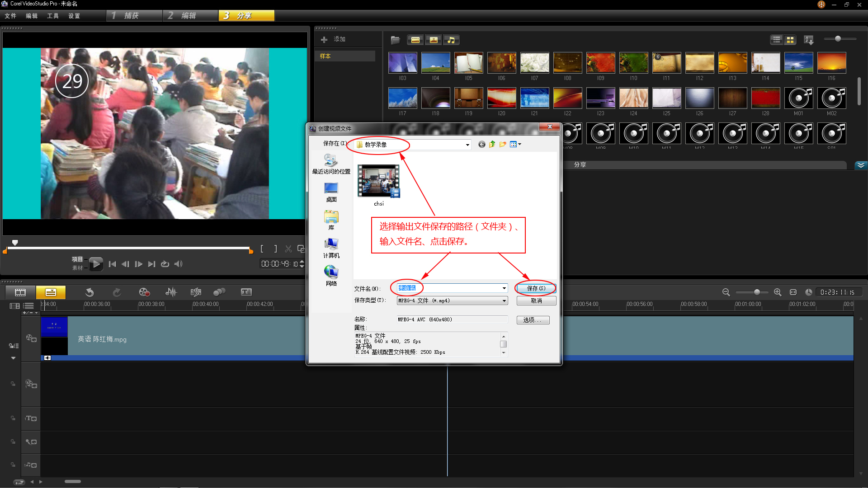Toggle video clips filter in library
The height and width of the screenshot is (488, 868).
click(415, 40)
